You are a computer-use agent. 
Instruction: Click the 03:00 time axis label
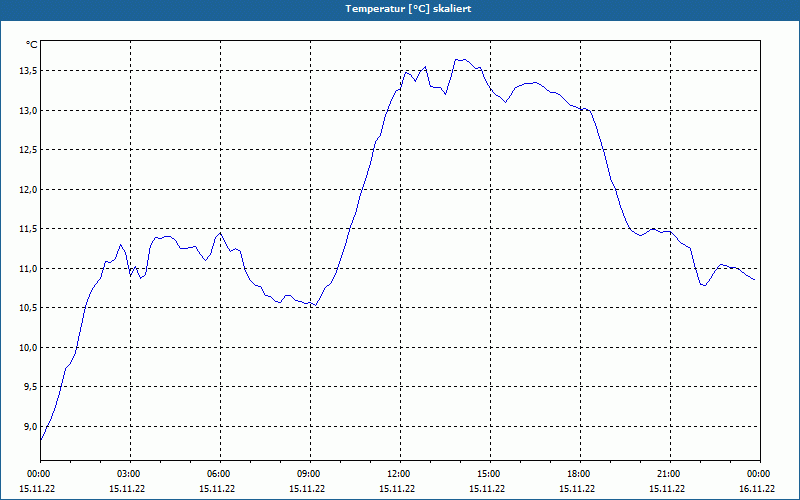pos(131,474)
